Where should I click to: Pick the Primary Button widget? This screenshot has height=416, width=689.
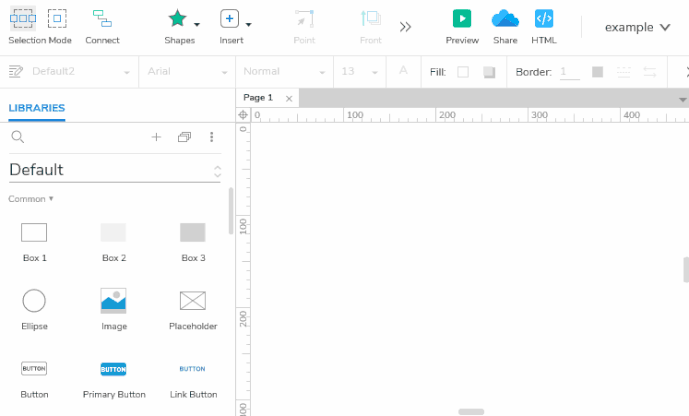[x=113, y=369]
